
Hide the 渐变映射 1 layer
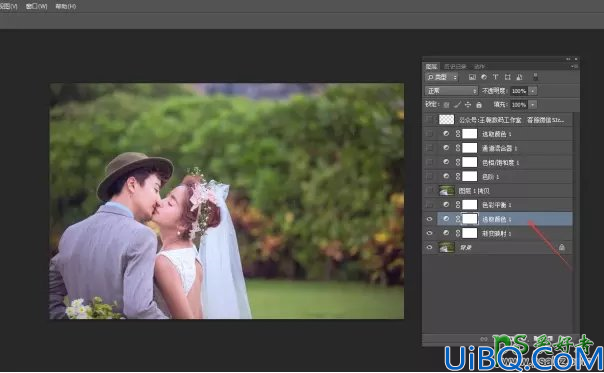coord(429,233)
